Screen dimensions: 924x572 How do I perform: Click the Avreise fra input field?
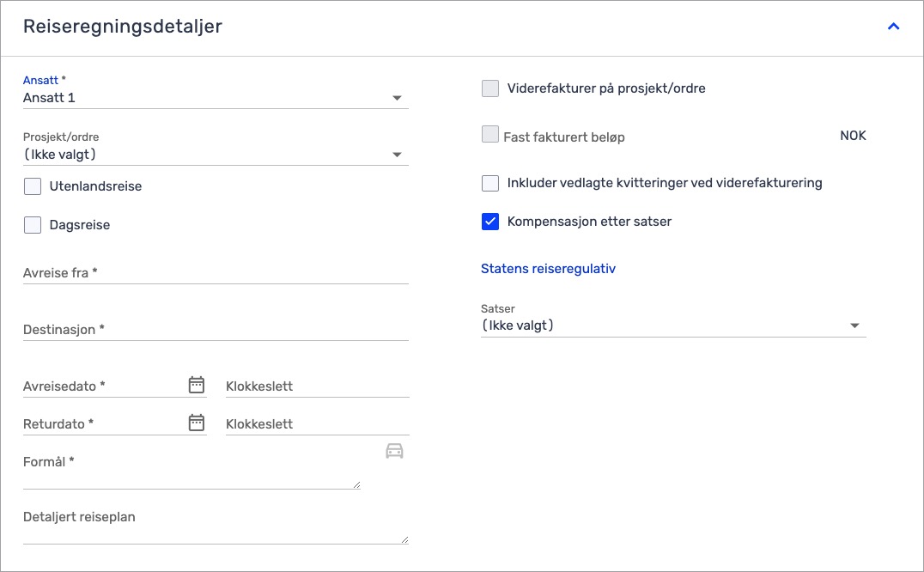coord(215,273)
